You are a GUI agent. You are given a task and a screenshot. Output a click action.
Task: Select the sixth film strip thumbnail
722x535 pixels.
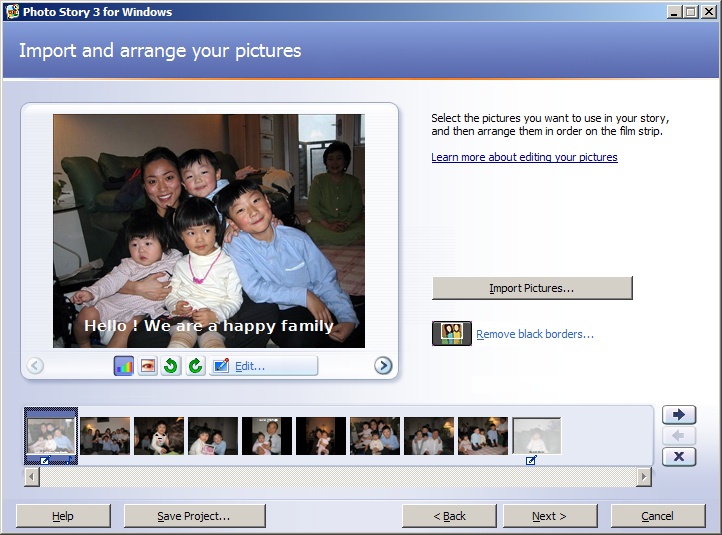pyautogui.click(x=320, y=436)
